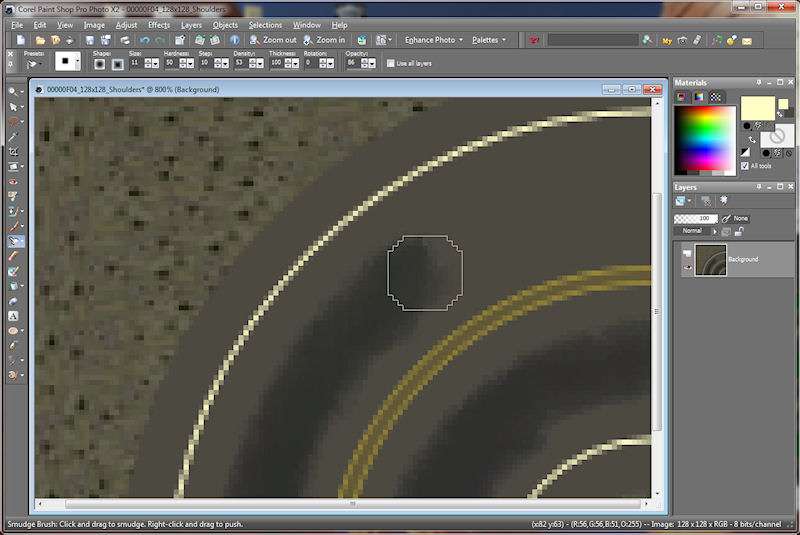Switch Materials to the Frame tab
The image size is (800, 535).
point(682,96)
